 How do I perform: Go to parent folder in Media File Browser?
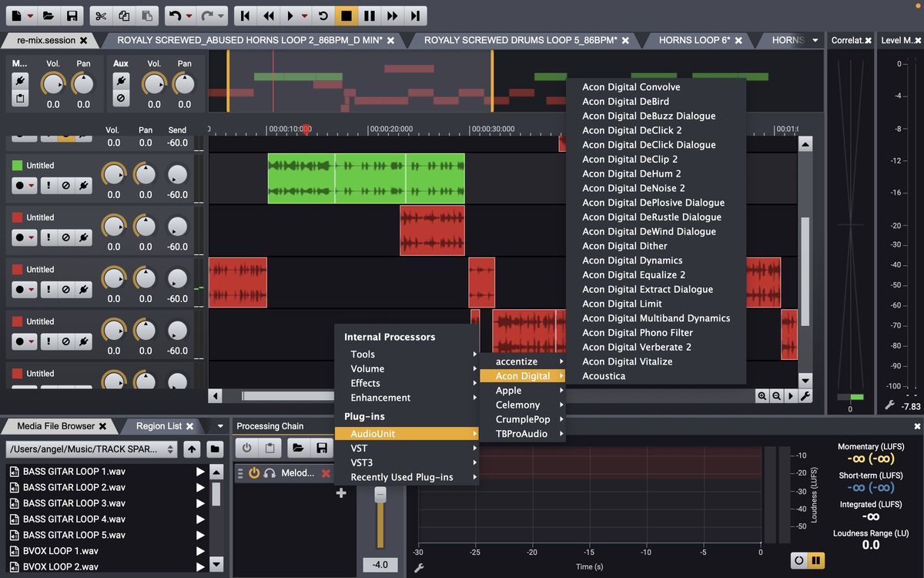click(x=192, y=449)
